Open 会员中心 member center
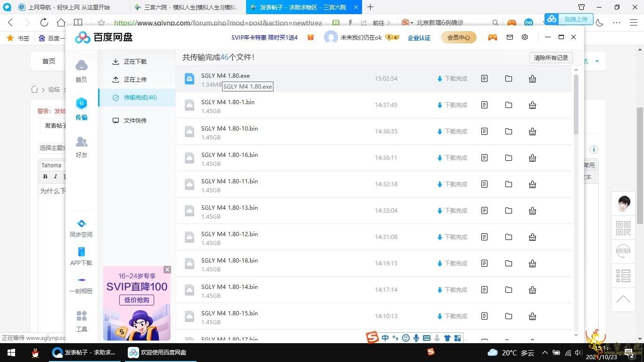Image resolution: width=644 pixels, height=362 pixels. click(x=459, y=38)
